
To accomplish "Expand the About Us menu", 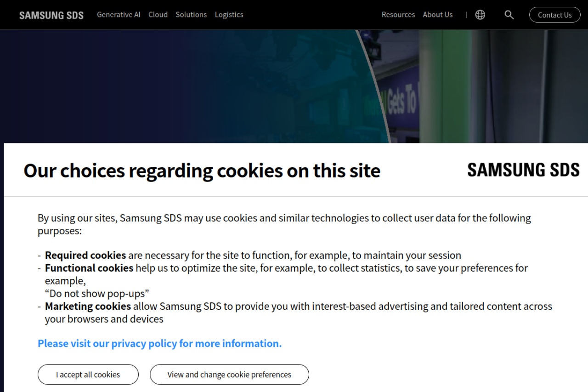I will [x=438, y=15].
